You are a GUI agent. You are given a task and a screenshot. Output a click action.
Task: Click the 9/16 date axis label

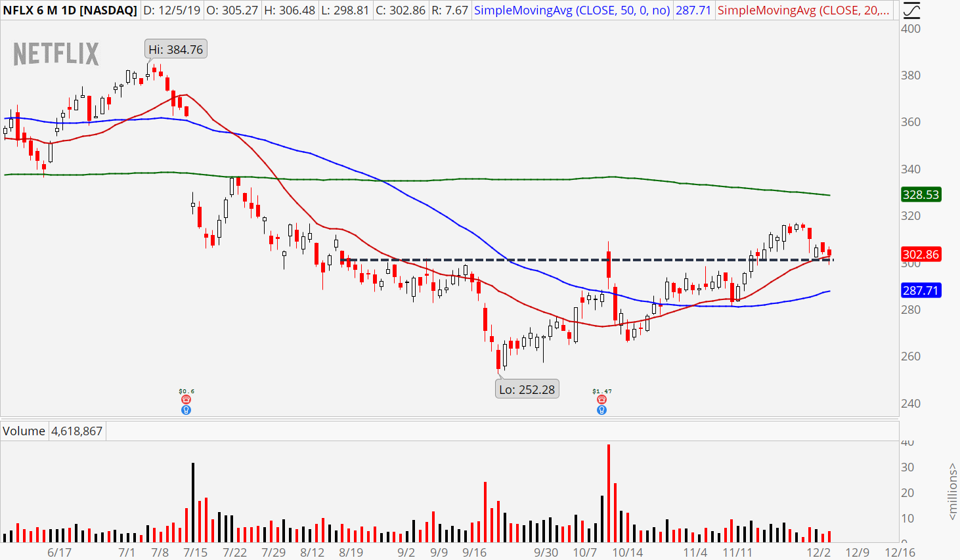[x=474, y=552]
